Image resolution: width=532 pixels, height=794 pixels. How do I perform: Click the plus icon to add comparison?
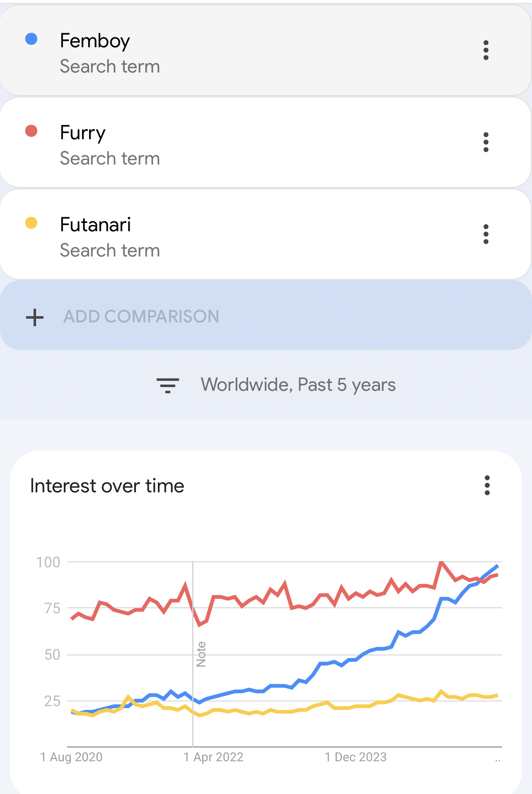[35, 317]
